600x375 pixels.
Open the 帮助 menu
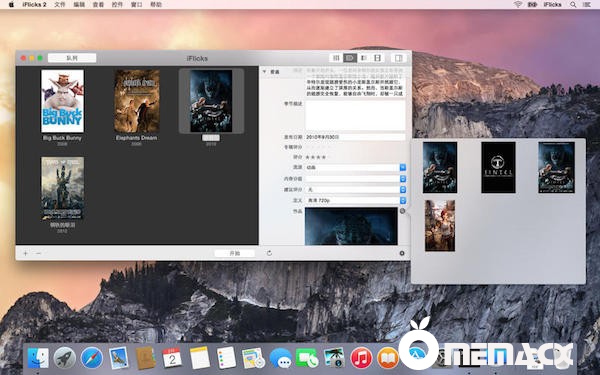tap(156, 5)
